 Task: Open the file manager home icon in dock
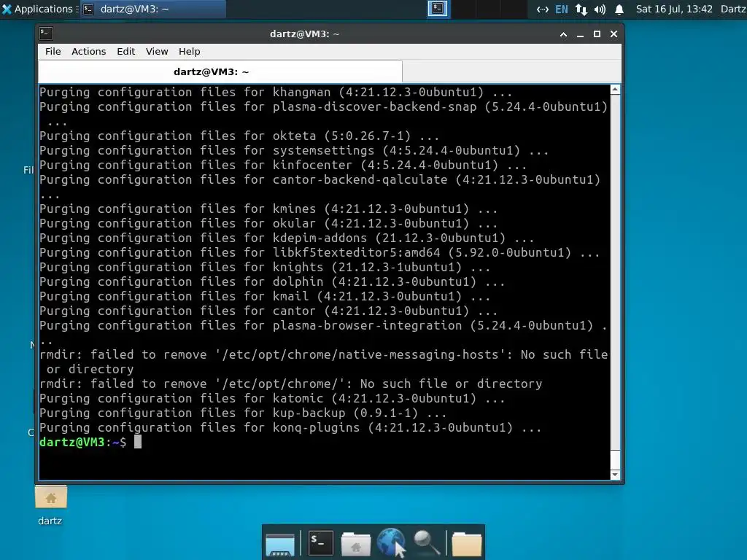click(x=355, y=544)
